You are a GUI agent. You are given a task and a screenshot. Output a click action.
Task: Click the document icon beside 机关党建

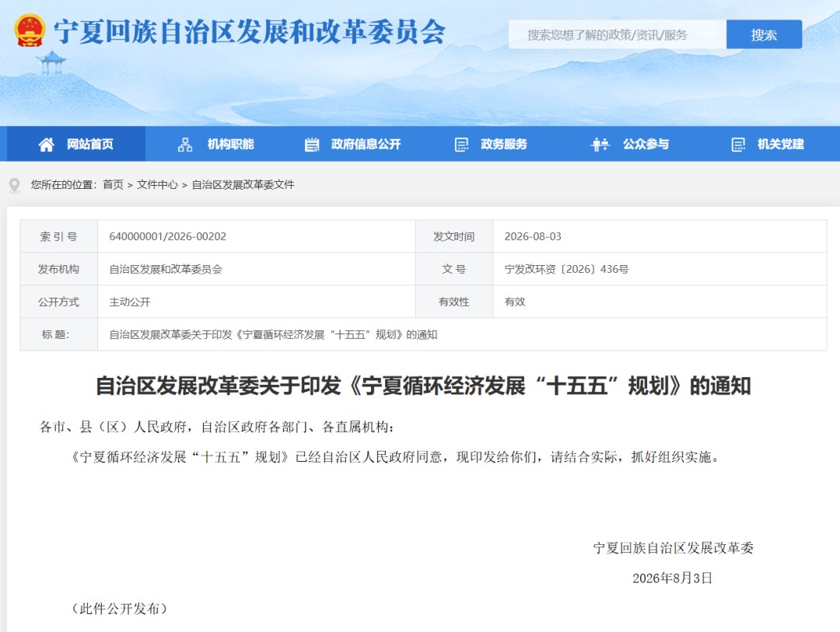738,145
